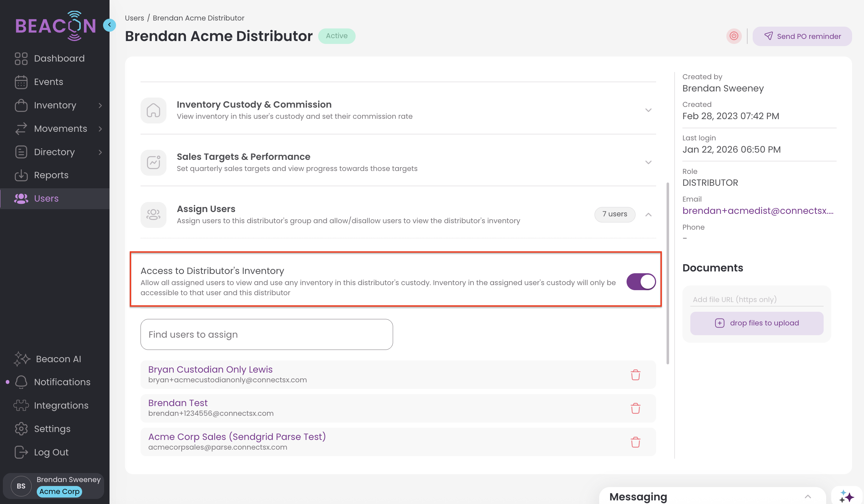The image size is (864, 504).
Task: Open Beacon AI sparkle icon bottom-right
Action: click(x=846, y=496)
